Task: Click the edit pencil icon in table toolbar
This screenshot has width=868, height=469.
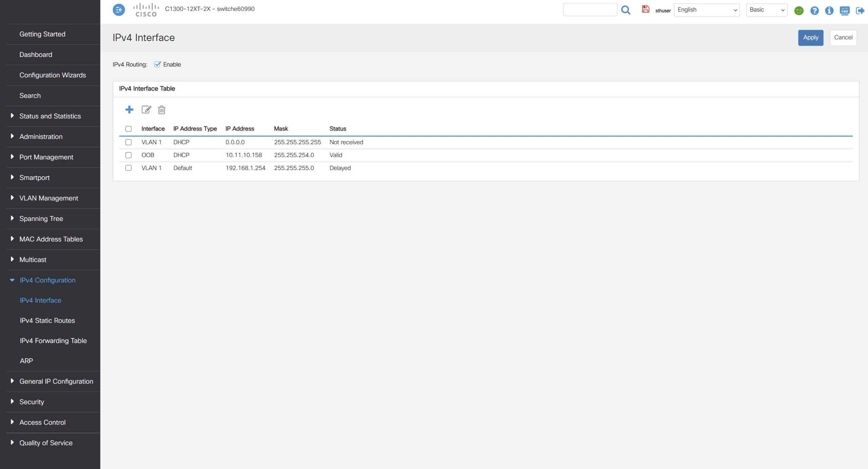Action: point(146,109)
